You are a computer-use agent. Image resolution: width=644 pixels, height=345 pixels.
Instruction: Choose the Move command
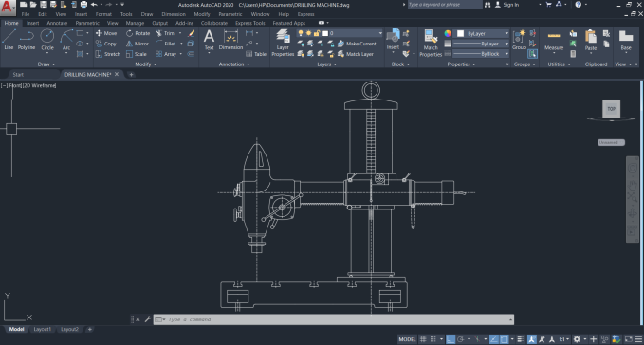106,33
